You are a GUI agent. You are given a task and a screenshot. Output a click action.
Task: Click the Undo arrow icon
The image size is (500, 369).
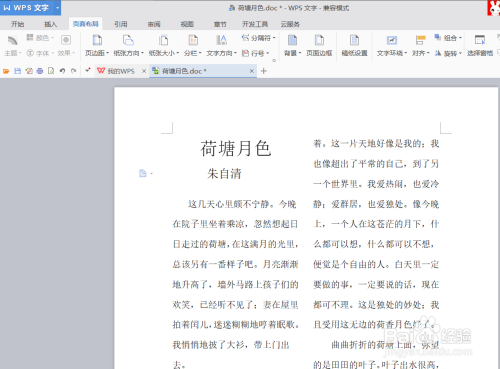tap(62, 71)
